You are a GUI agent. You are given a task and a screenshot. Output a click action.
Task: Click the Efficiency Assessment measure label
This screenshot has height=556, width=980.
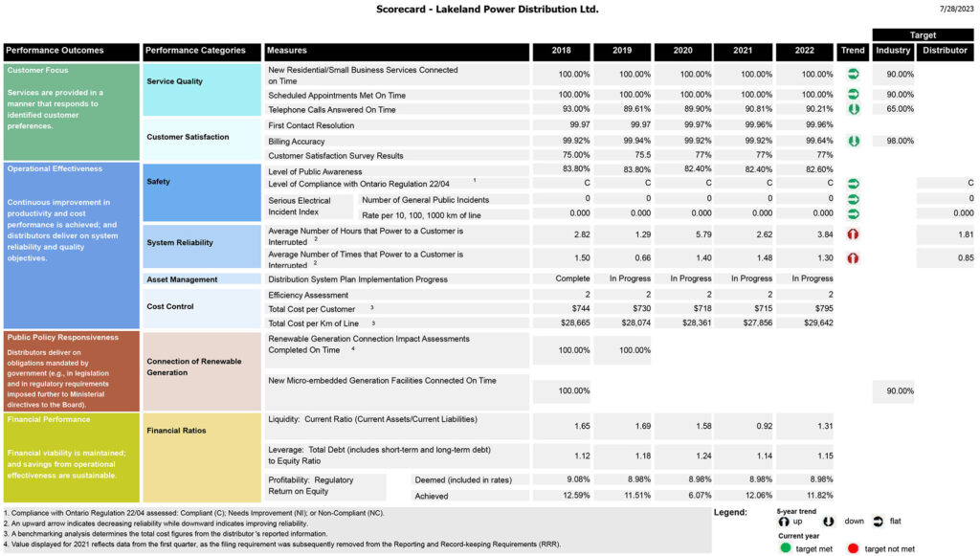click(x=308, y=295)
